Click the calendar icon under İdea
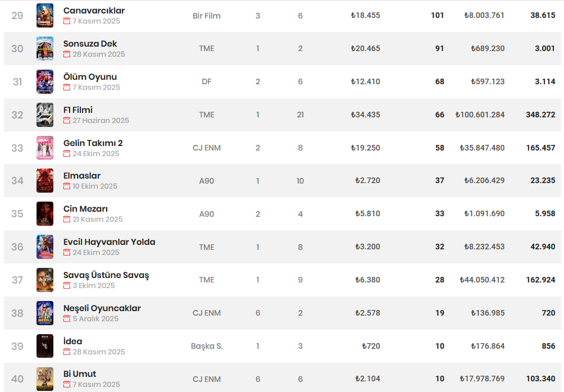 coord(67,352)
